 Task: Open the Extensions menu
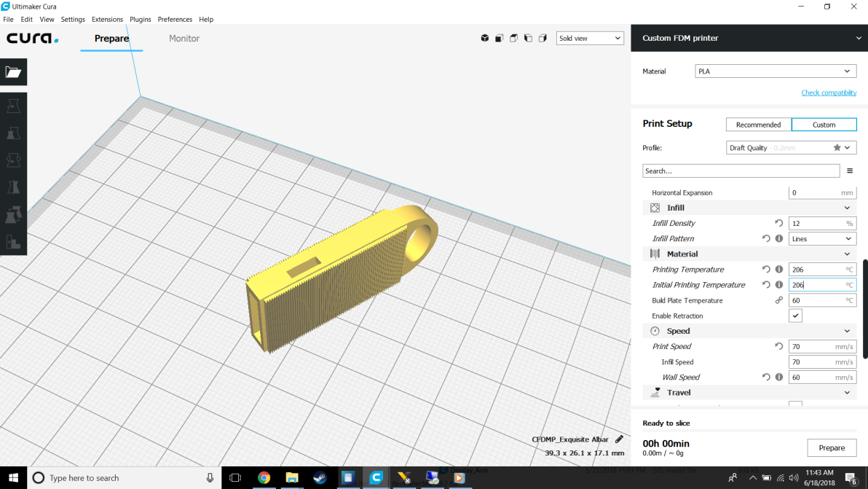tap(107, 19)
